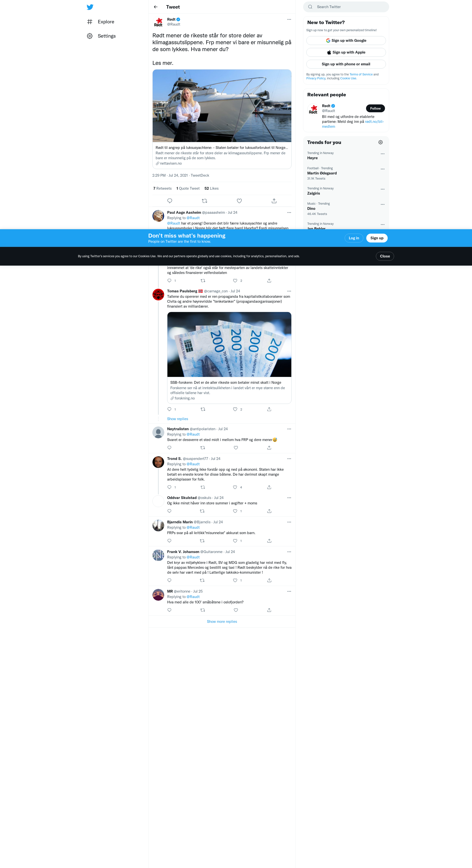View the 52 Likes list
The width and height of the screenshot is (472, 868).
coord(211,189)
